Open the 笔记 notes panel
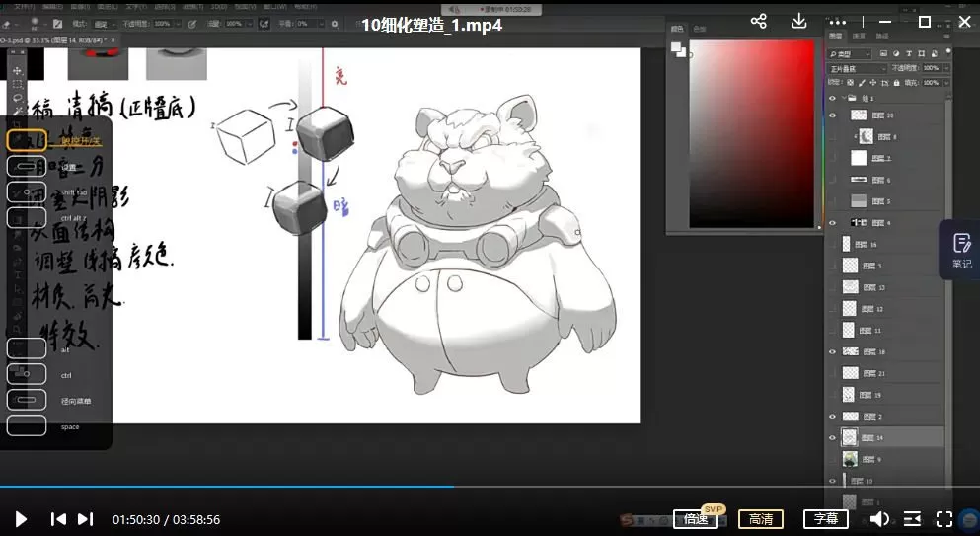 (x=961, y=250)
